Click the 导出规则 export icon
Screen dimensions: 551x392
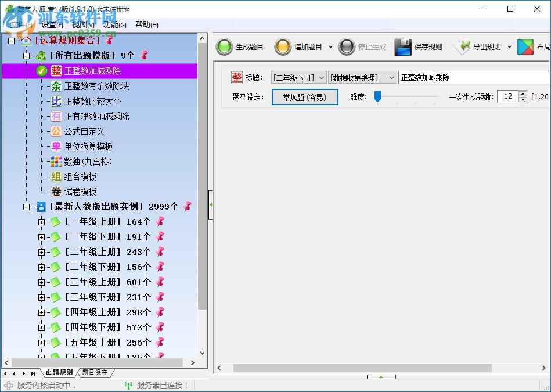pos(463,46)
